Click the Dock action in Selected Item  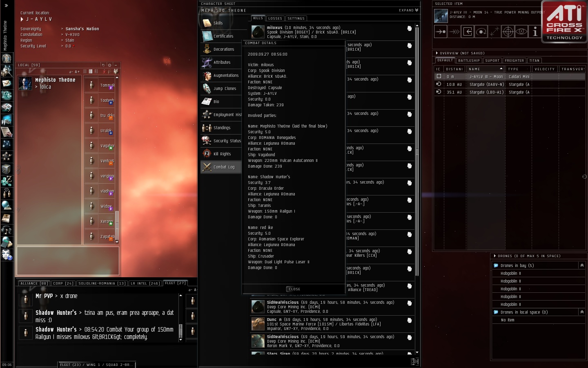468,31
